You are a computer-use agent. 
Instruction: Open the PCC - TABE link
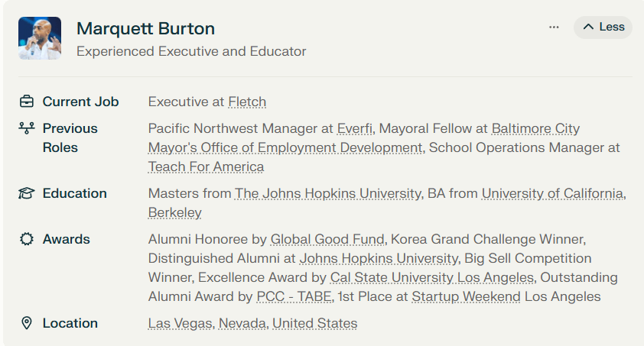click(x=294, y=296)
